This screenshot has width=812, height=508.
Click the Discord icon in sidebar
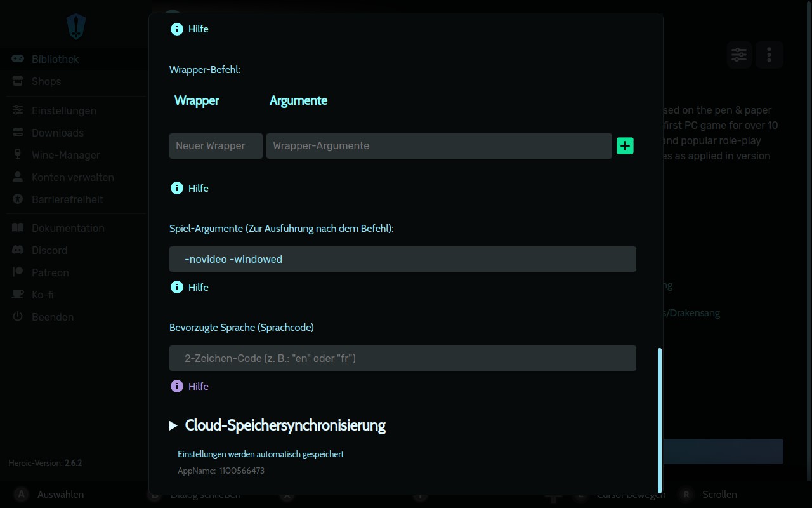[18, 250]
